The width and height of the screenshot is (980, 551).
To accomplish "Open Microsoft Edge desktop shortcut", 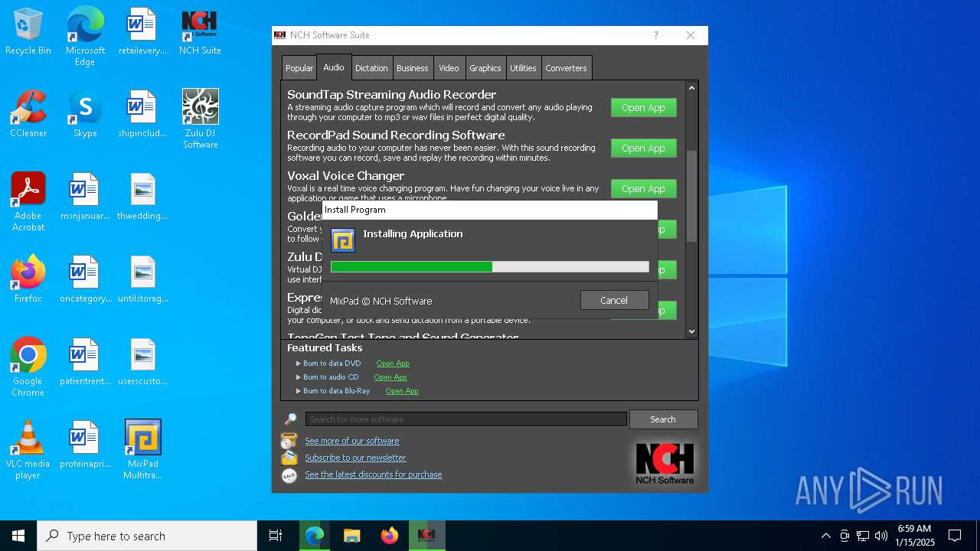I will (x=85, y=37).
